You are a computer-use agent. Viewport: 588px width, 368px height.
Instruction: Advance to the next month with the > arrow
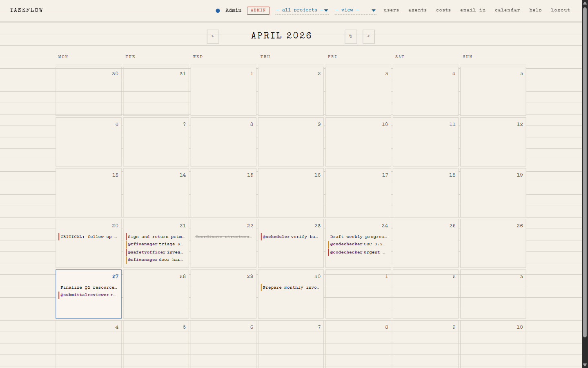pyautogui.click(x=368, y=36)
